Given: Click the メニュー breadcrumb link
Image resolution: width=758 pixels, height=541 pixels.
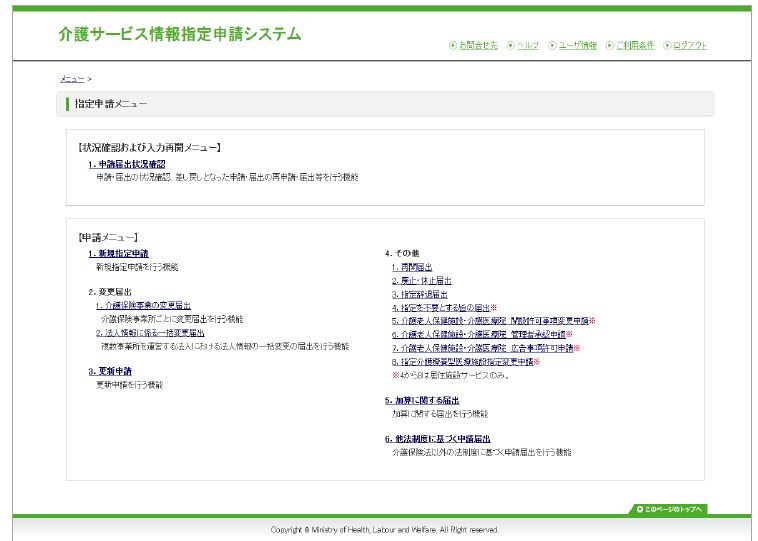Looking at the screenshot, I should click(x=72, y=78).
